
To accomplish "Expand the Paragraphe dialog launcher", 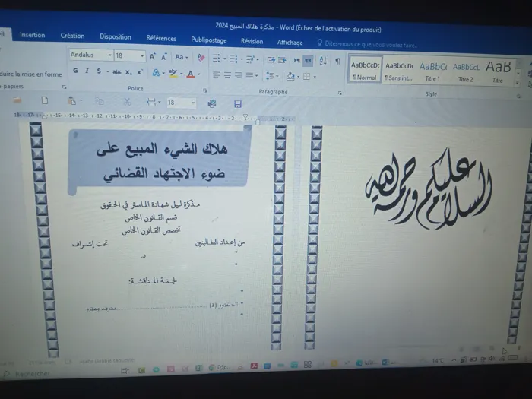I will click(x=340, y=93).
